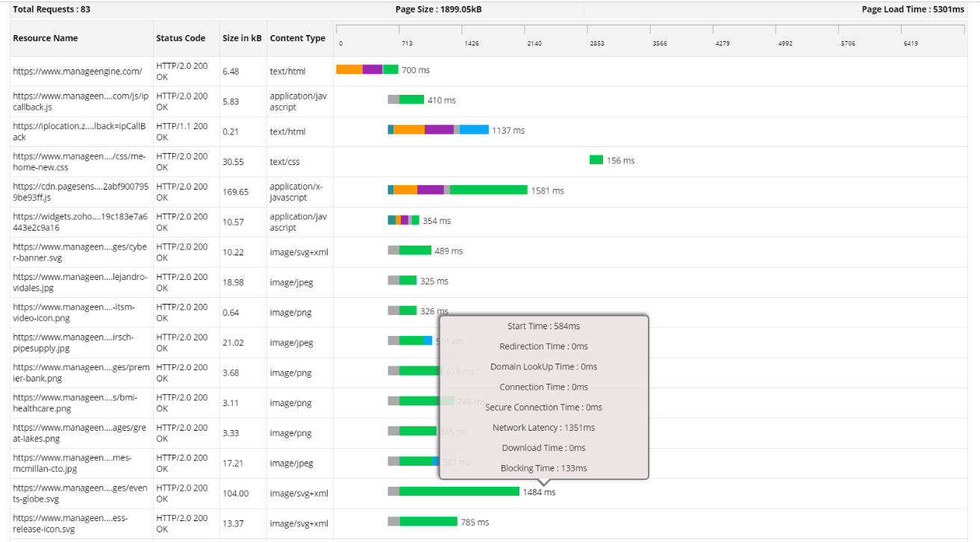Sort by the Content Type column header

coord(297,38)
